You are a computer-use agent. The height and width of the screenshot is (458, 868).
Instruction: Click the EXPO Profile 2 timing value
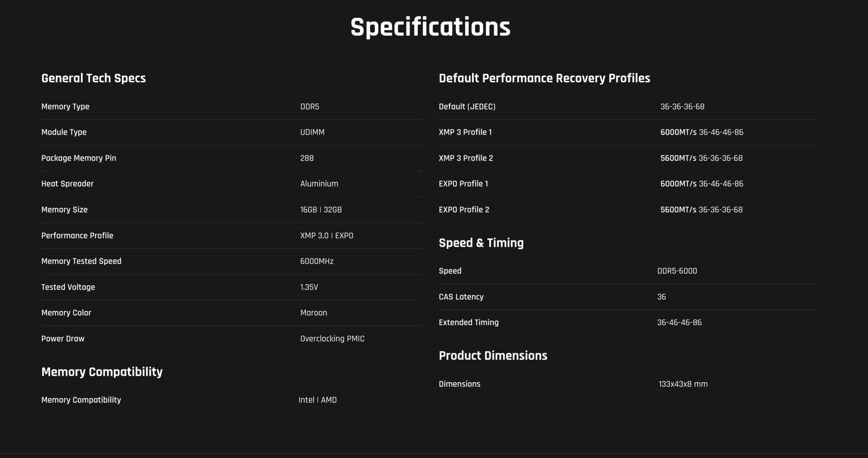(x=702, y=210)
